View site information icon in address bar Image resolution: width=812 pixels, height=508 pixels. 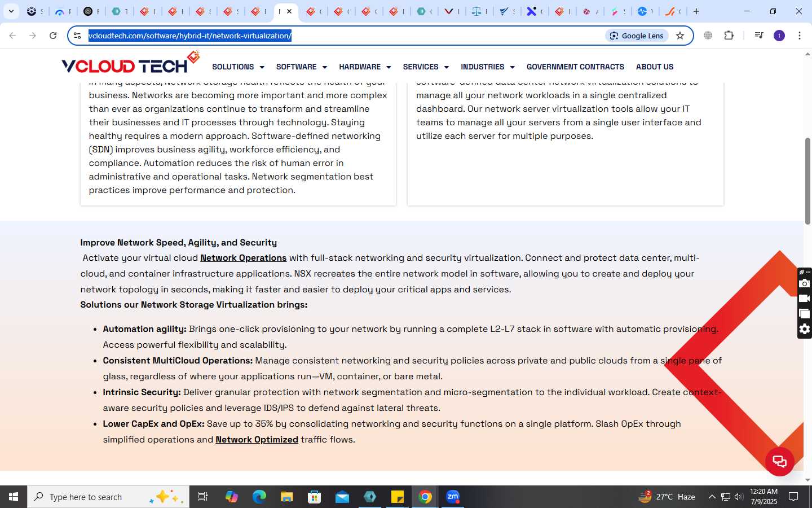pyautogui.click(x=78, y=36)
